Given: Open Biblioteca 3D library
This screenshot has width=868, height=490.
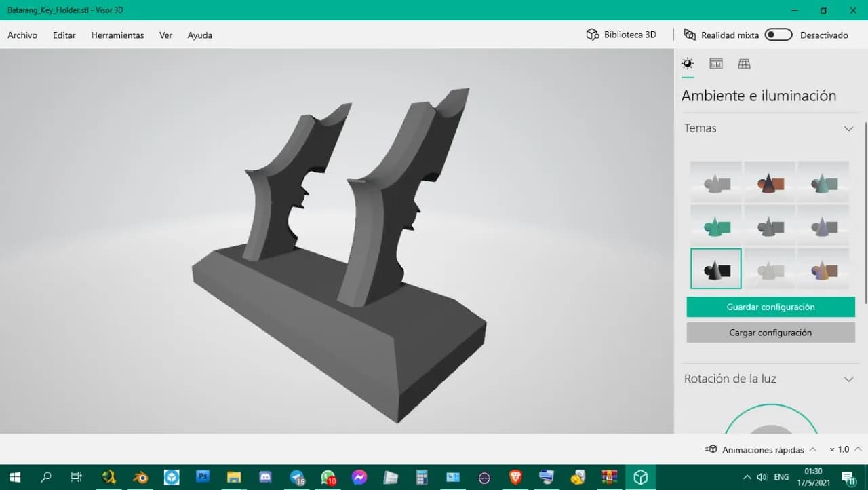Looking at the screenshot, I should pyautogui.click(x=621, y=35).
